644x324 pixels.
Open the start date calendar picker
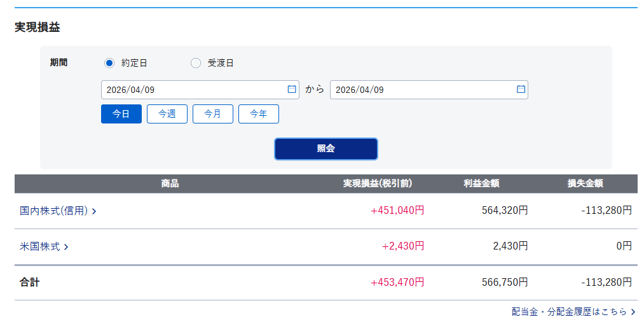(292, 90)
